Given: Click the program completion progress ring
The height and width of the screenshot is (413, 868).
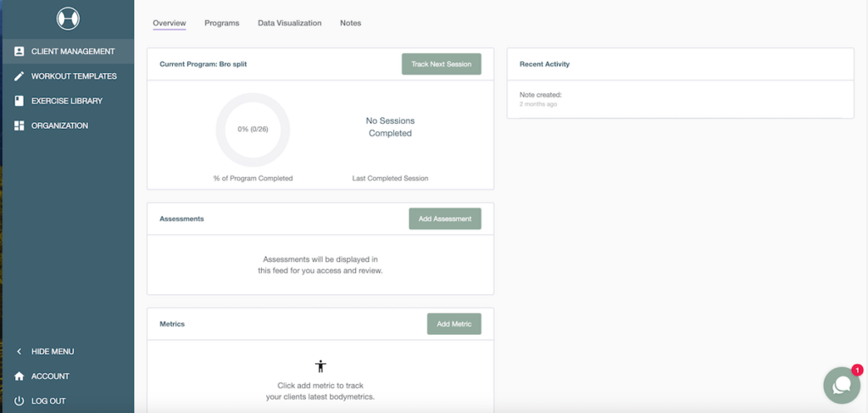Looking at the screenshot, I should click(253, 130).
